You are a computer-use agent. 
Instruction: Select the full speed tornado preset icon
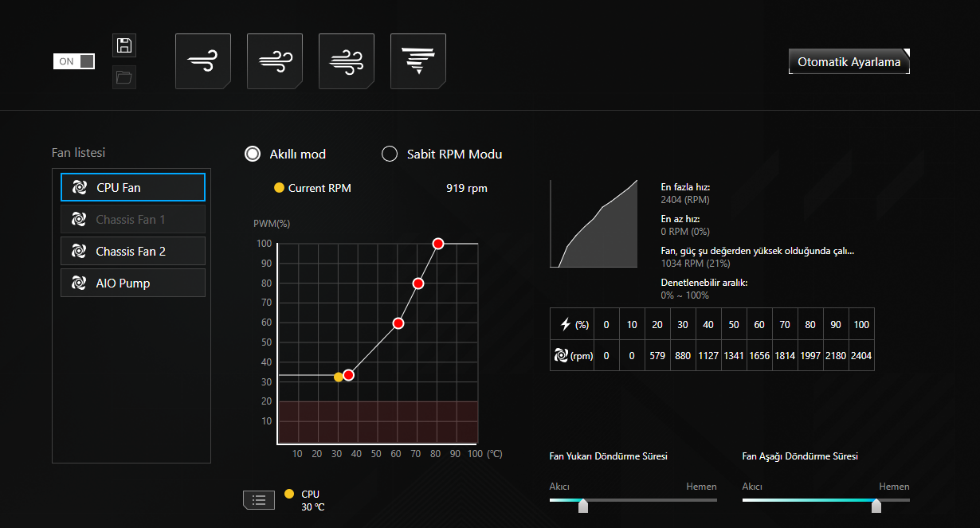click(418, 61)
